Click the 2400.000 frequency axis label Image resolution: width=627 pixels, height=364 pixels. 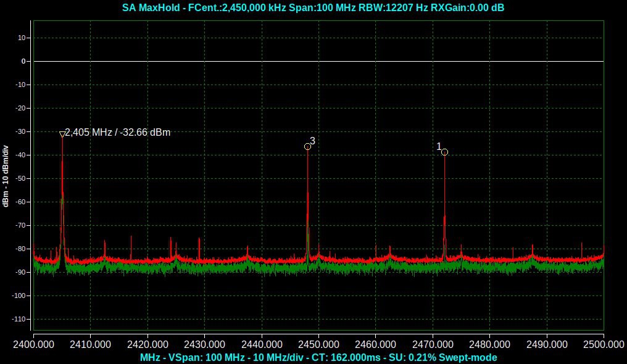click(x=33, y=343)
